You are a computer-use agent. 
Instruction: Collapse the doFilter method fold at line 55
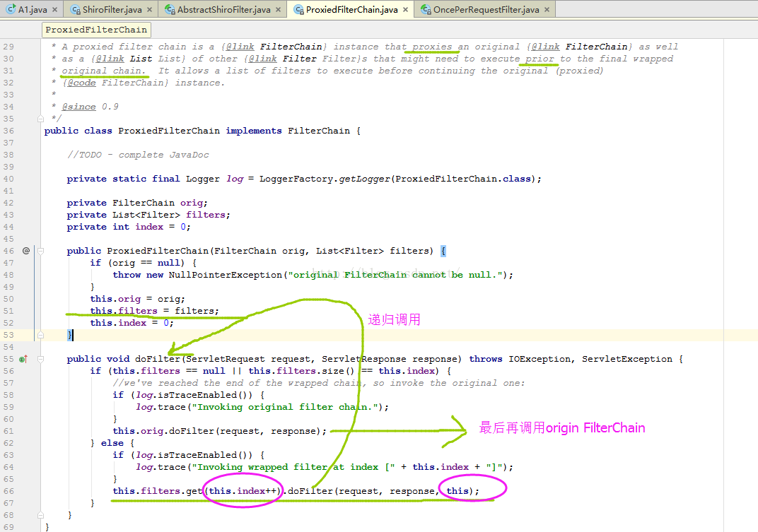point(40,359)
